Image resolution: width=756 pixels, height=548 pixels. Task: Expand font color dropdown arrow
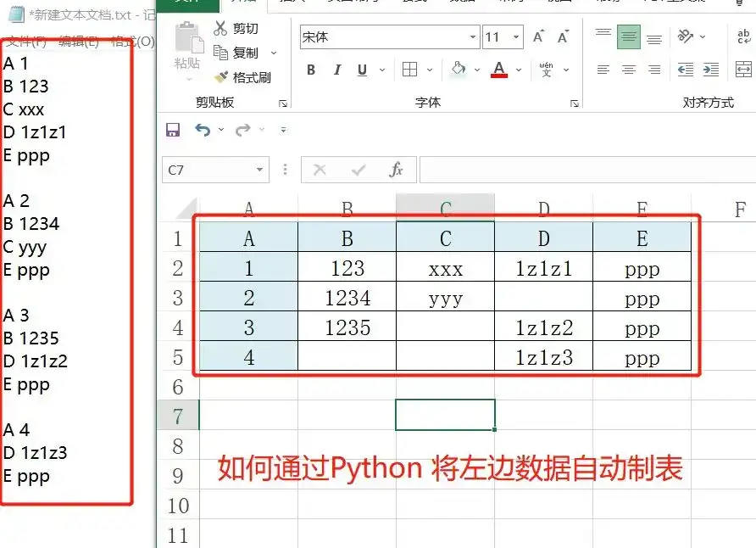point(519,70)
